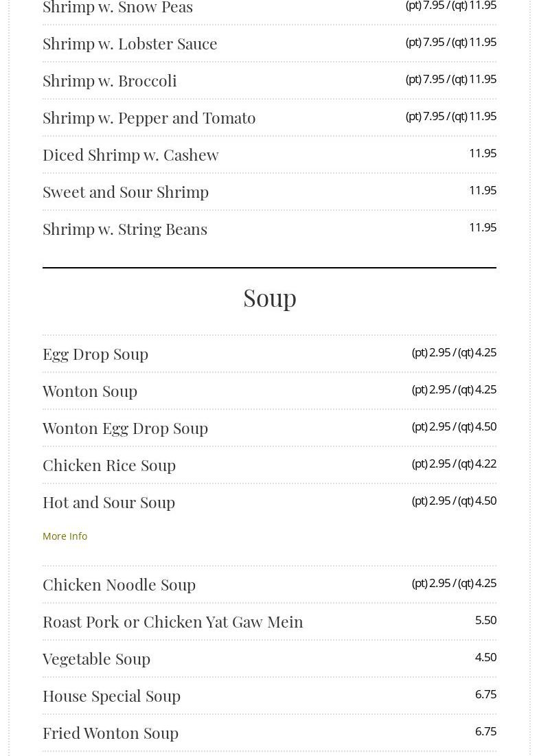Image resolution: width=539 pixels, height=756 pixels.
Task: Select Roast Pork or Chicken Yat Gaw Mein
Action: [172, 621]
